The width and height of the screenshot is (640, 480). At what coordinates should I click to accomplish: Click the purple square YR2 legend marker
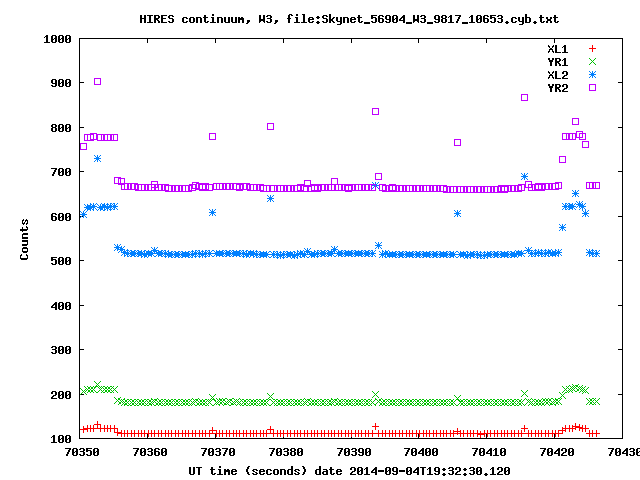(x=592, y=88)
